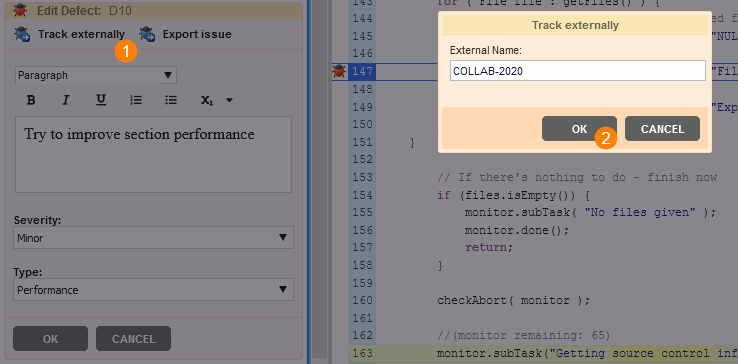This screenshot has height=364, width=738.
Task: Click the Track externally link
Action: 81,34
